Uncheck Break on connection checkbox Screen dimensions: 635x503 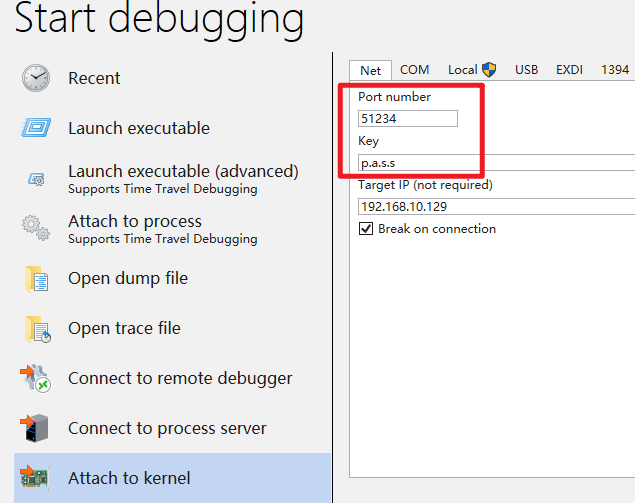click(366, 229)
